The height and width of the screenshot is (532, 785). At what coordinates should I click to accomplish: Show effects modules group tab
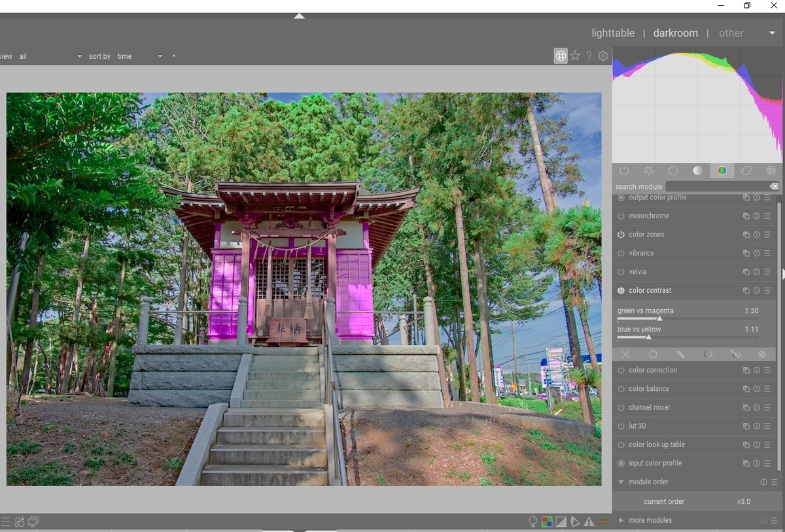(x=771, y=171)
